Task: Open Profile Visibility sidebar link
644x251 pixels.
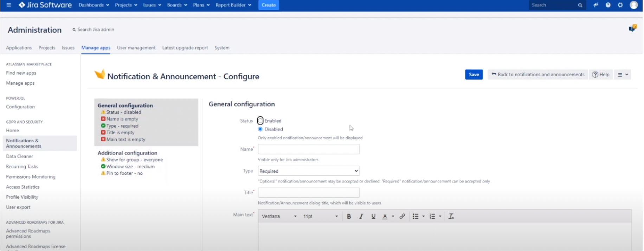Action: coord(22,197)
